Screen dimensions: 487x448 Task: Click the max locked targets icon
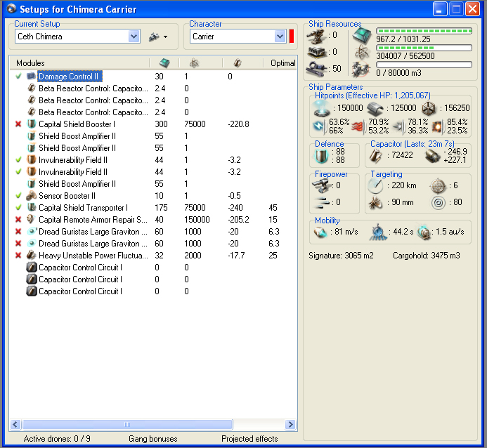click(438, 185)
